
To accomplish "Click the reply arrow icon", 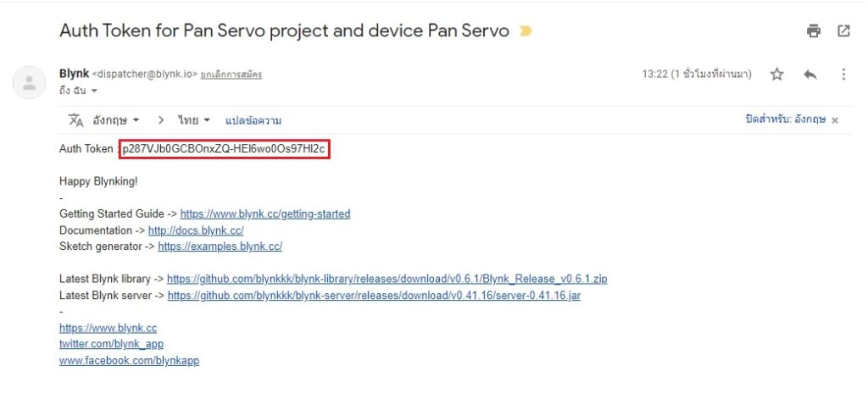I will click(x=810, y=75).
